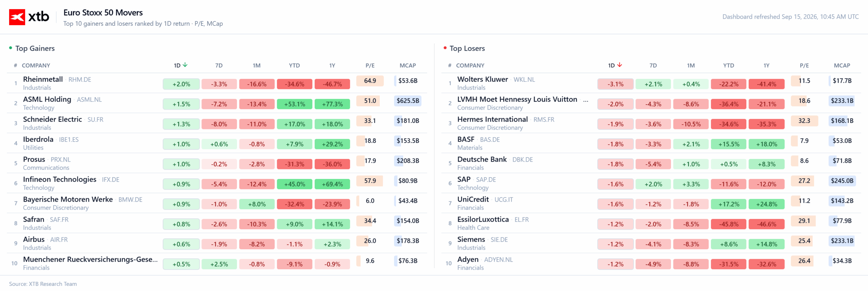Click the SIE.DE ticker

point(499,240)
